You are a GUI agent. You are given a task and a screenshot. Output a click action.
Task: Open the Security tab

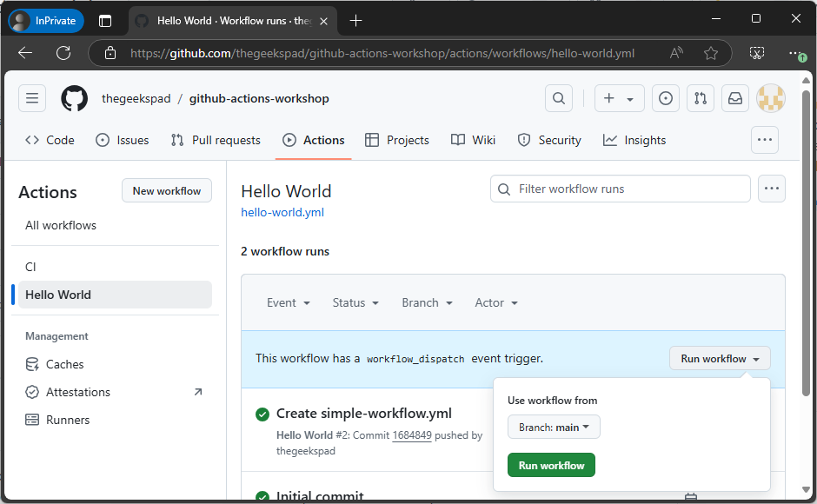[x=549, y=140]
